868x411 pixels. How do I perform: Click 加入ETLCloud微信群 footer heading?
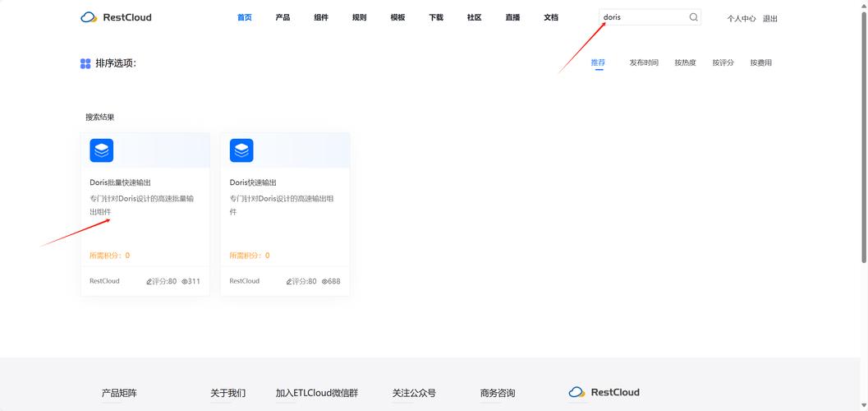coord(317,393)
